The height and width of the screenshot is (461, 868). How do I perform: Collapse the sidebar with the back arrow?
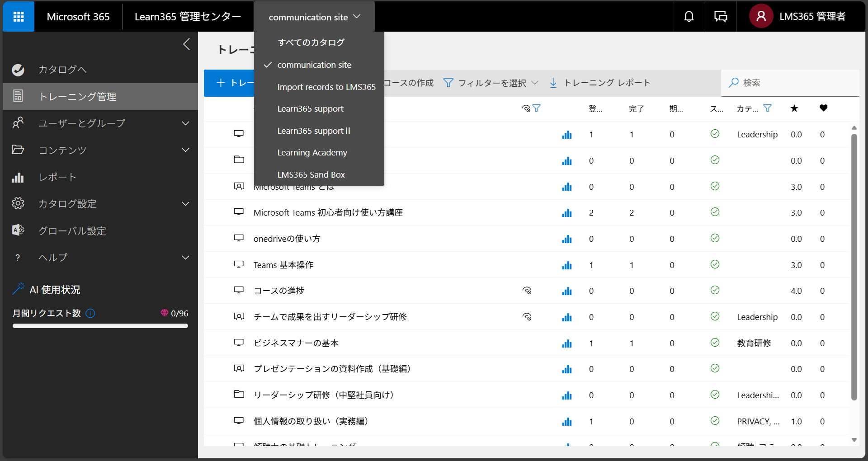click(186, 44)
